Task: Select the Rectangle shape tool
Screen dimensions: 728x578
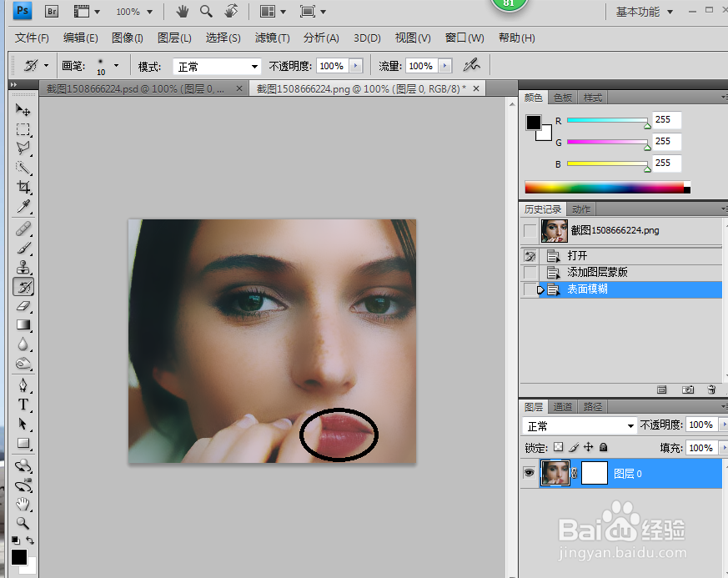Action: pyautogui.click(x=23, y=444)
